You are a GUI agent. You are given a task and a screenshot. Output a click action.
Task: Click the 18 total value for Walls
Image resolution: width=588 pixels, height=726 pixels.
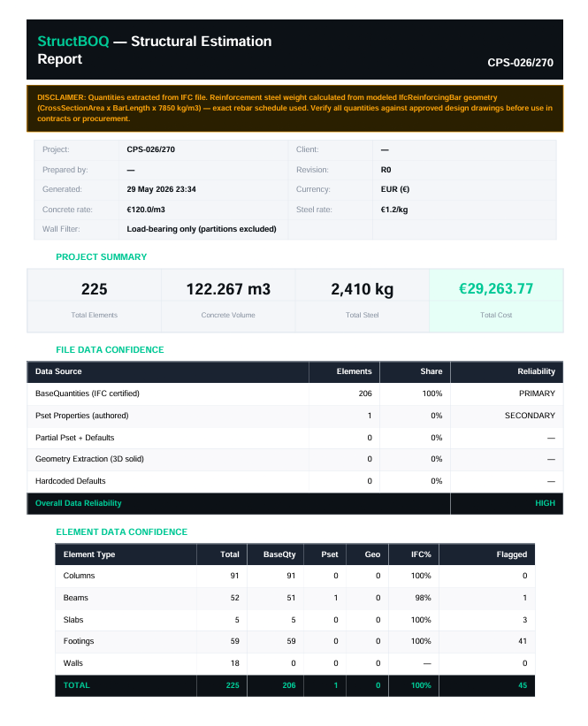tap(234, 663)
